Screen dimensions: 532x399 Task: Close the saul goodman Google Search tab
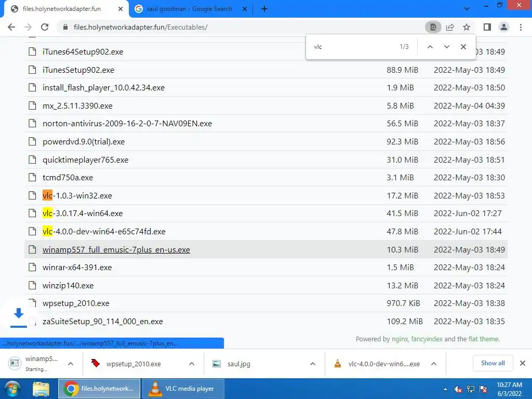[245, 9]
